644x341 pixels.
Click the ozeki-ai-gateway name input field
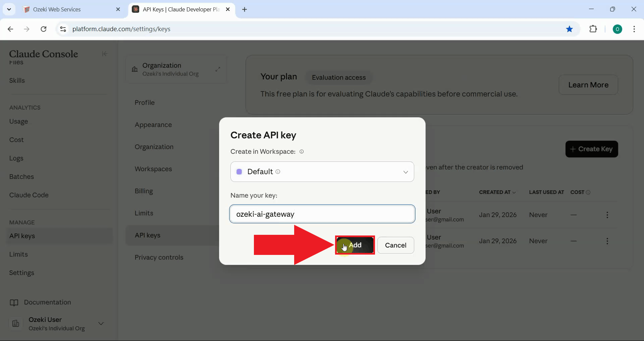(x=322, y=214)
